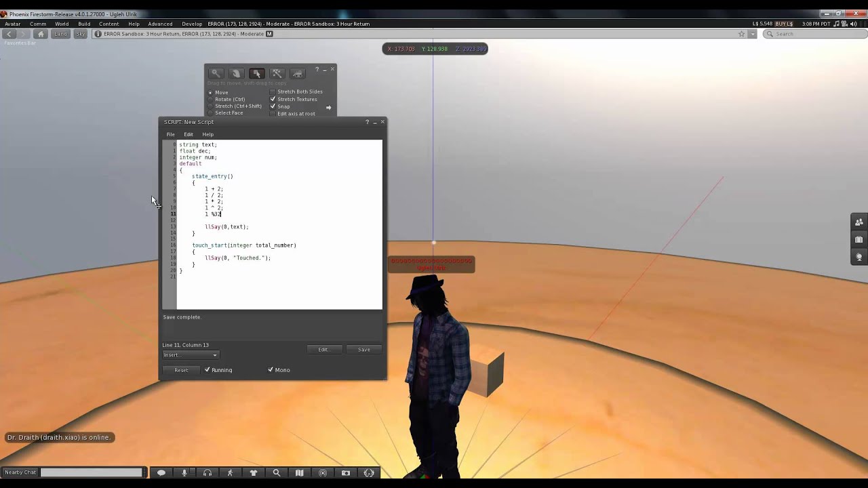The width and height of the screenshot is (868, 488).
Task: Click the BUY L$ button
Action: (x=785, y=24)
